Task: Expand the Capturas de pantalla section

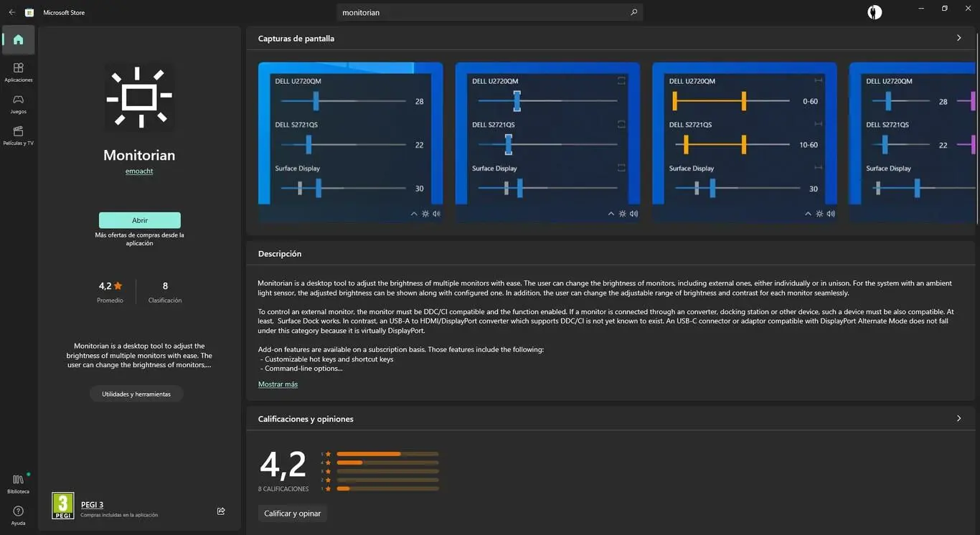Action: pos(958,38)
